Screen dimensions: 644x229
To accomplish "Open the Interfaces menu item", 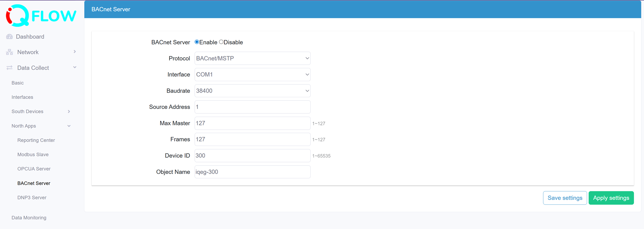I will [22, 97].
